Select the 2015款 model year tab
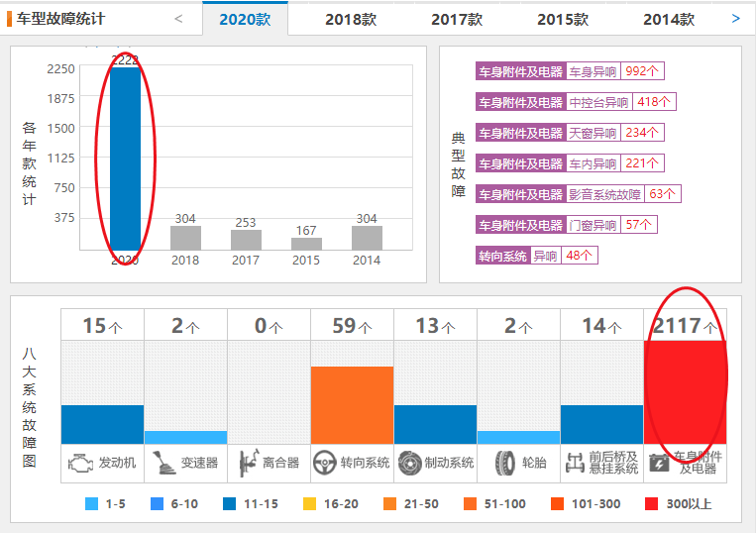This screenshot has height=533, width=756. click(x=563, y=19)
